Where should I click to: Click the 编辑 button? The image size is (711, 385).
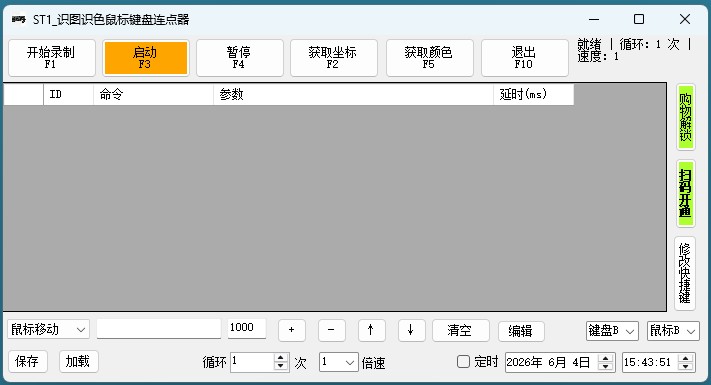click(x=521, y=331)
